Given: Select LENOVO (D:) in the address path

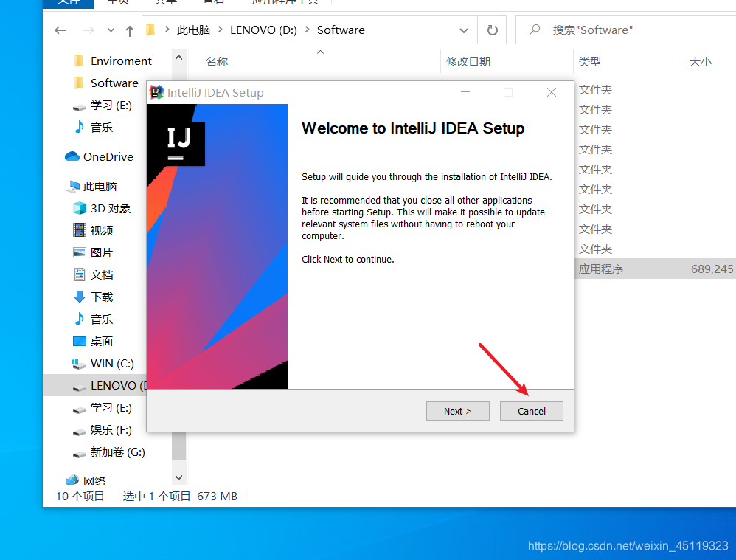Looking at the screenshot, I should pyautogui.click(x=263, y=30).
